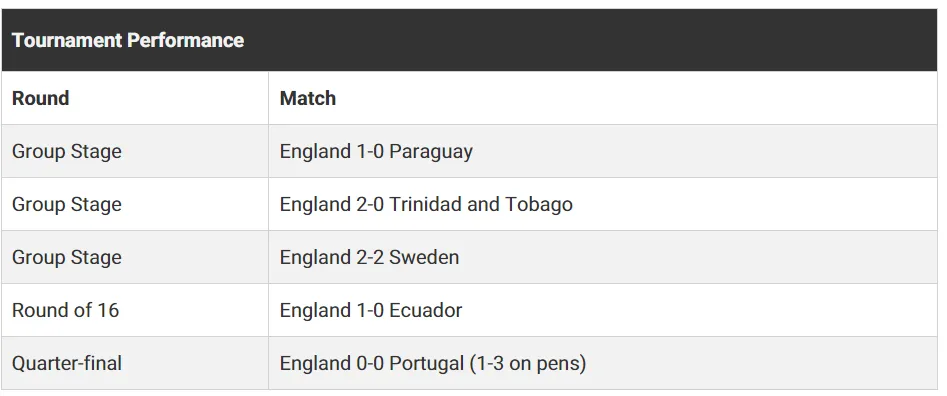Select the Quarter-final round cell
947x396 pixels.
tap(135, 363)
